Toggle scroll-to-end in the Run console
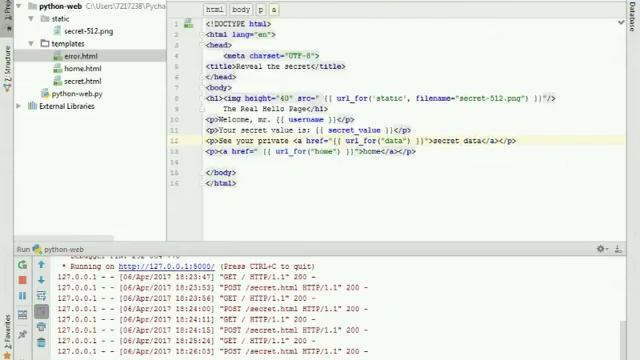This screenshot has width=640, height=360. pos(41,312)
